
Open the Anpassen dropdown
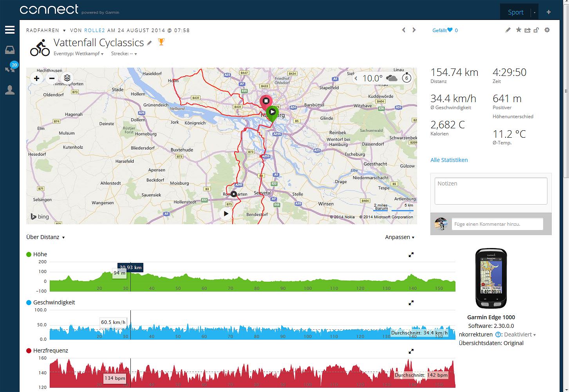click(399, 237)
